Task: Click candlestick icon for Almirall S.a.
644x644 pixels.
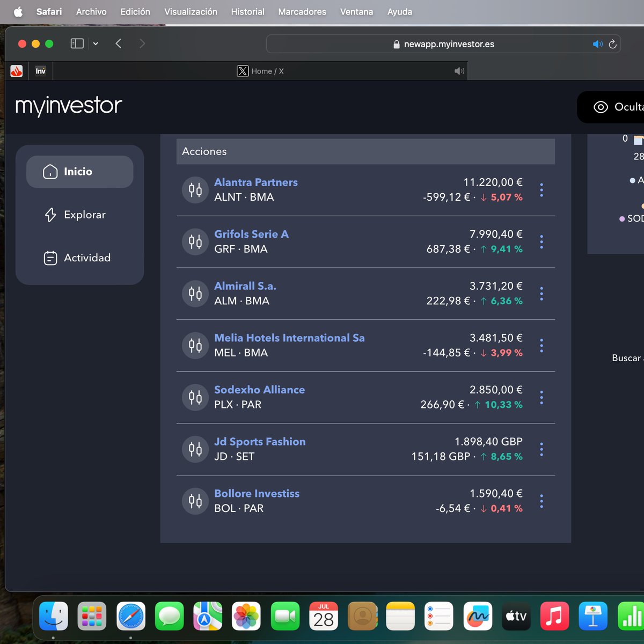Action: (195, 294)
